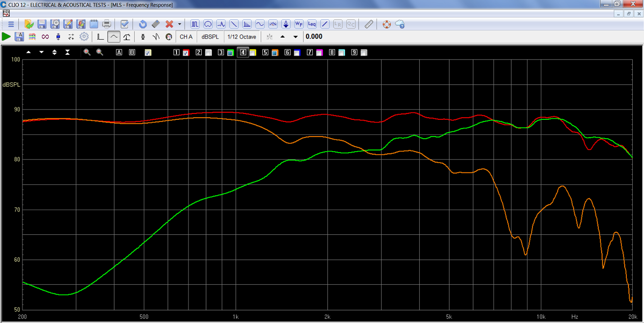Open the FFT bar spectrum icon
Viewport: 644px width, 323px height.
click(247, 24)
